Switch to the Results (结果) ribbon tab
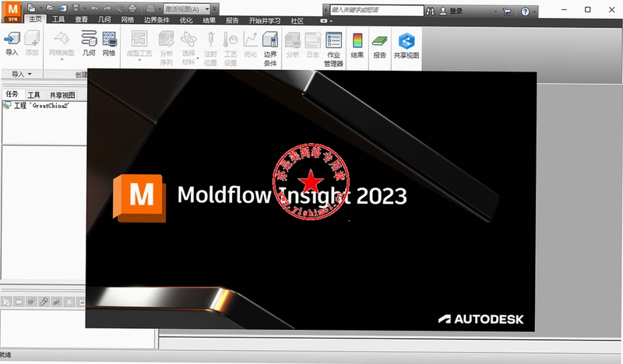This screenshot has width=623, height=364. coord(209,20)
